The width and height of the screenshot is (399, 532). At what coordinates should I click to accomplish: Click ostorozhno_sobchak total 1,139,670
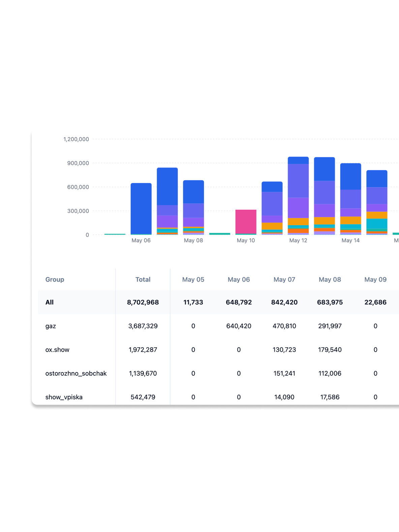coord(143,373)
